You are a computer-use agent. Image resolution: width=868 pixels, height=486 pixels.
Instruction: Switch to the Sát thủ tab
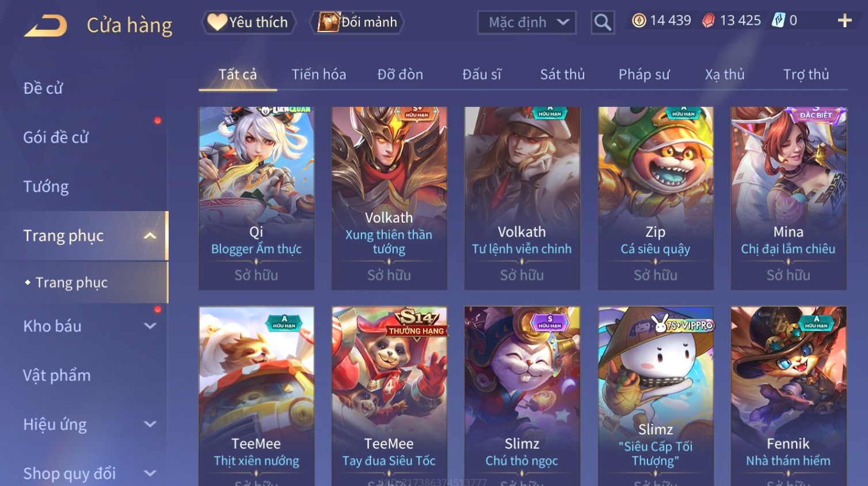(x=562, y=75)
